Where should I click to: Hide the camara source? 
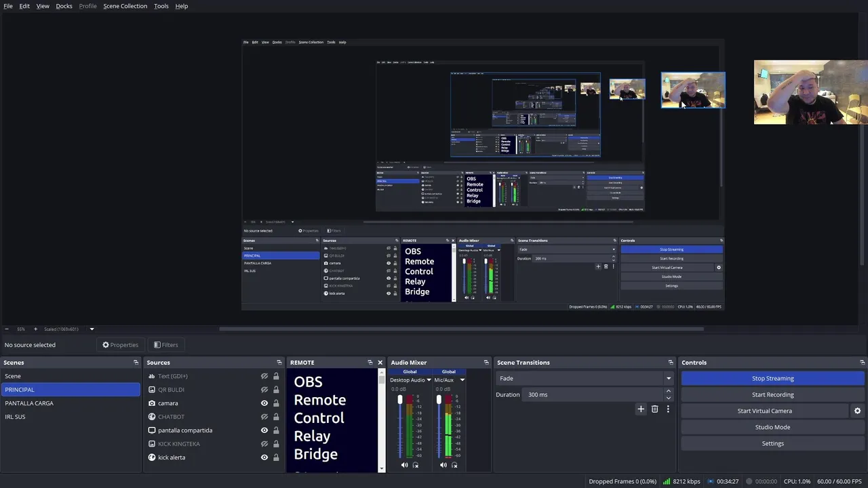click(x=264, y=403)
